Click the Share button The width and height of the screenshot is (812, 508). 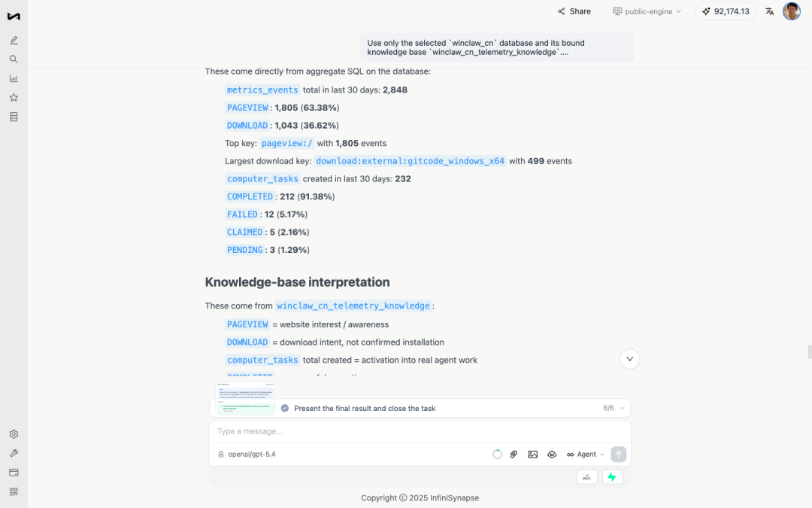[x=574, y=11]
